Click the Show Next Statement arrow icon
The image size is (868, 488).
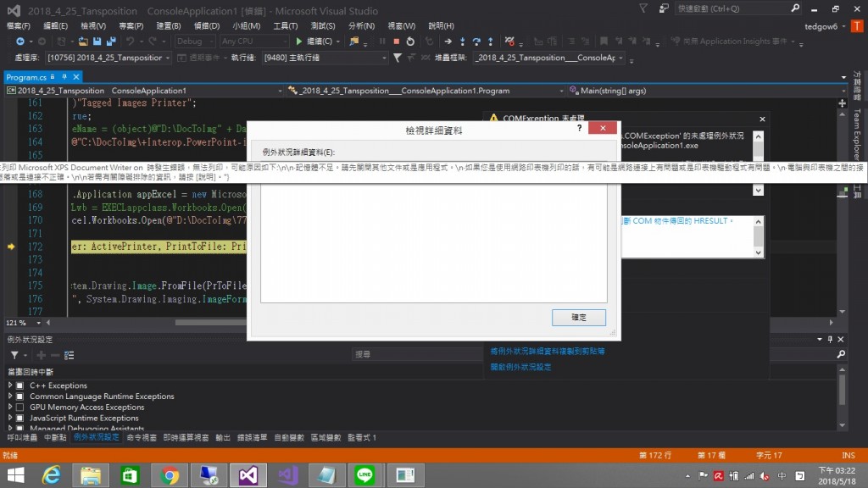click(448, 42)
